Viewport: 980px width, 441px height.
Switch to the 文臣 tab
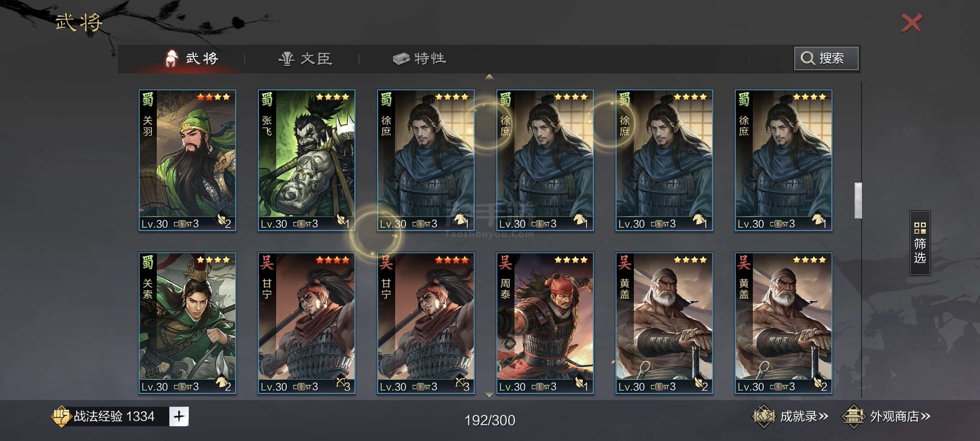306,59
